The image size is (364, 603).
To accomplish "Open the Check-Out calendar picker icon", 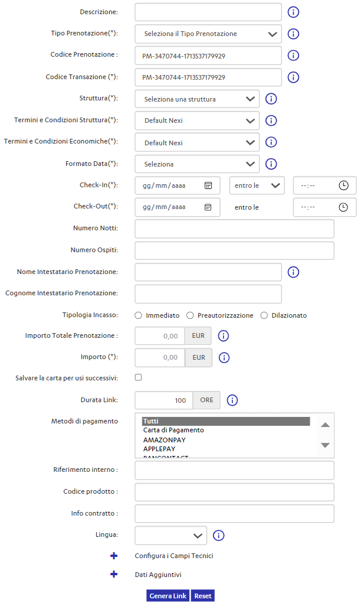I will [x=208, y=207].
